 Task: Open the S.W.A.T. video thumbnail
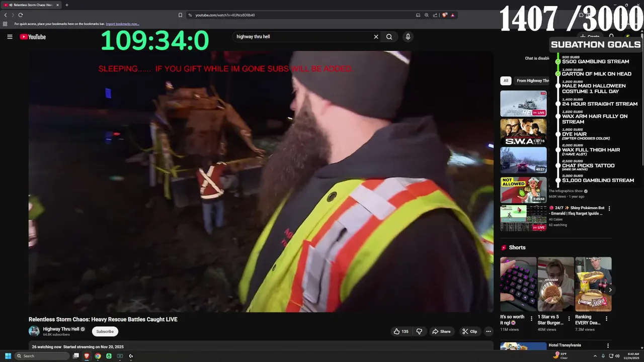click(523, 132)
